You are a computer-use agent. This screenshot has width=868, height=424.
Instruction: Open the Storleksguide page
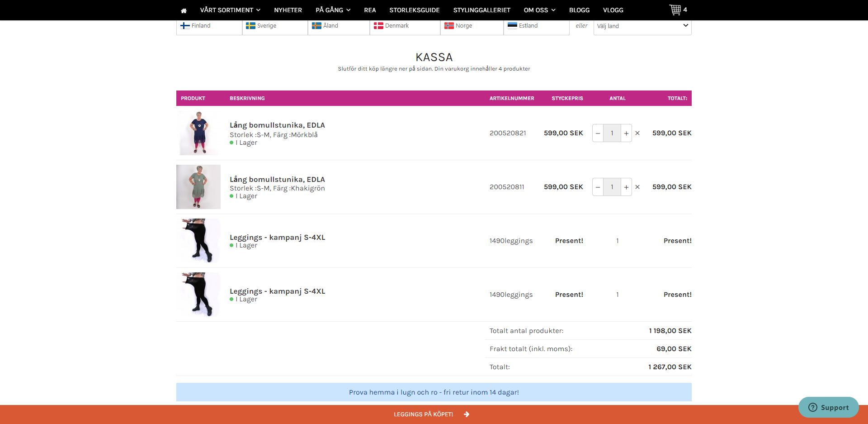click(415, 10)
